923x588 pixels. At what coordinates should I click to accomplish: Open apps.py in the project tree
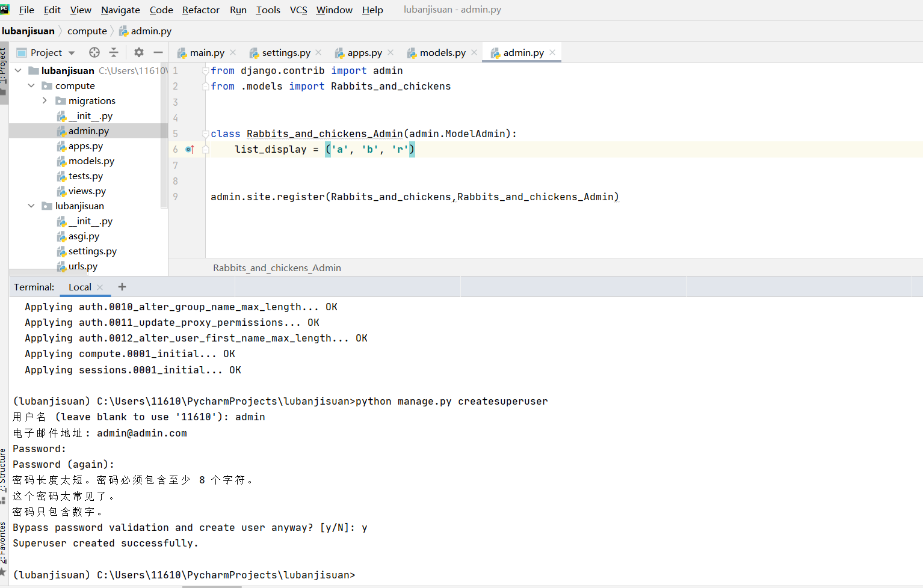pyautogui.click(x=85, y=145)
